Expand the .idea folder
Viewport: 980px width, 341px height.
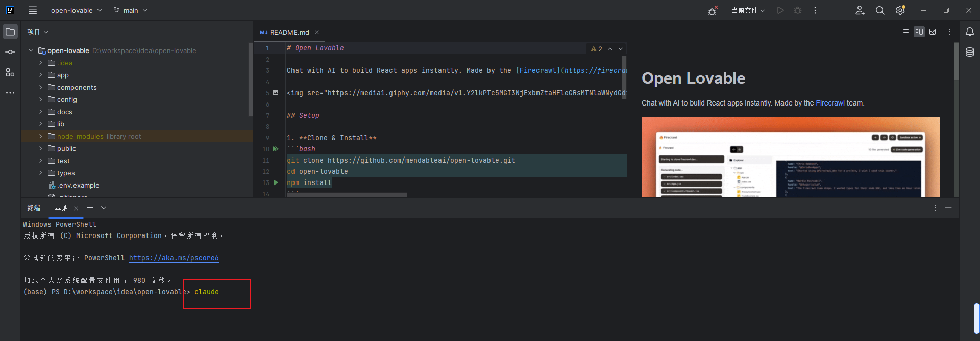(x=41, y=63)
